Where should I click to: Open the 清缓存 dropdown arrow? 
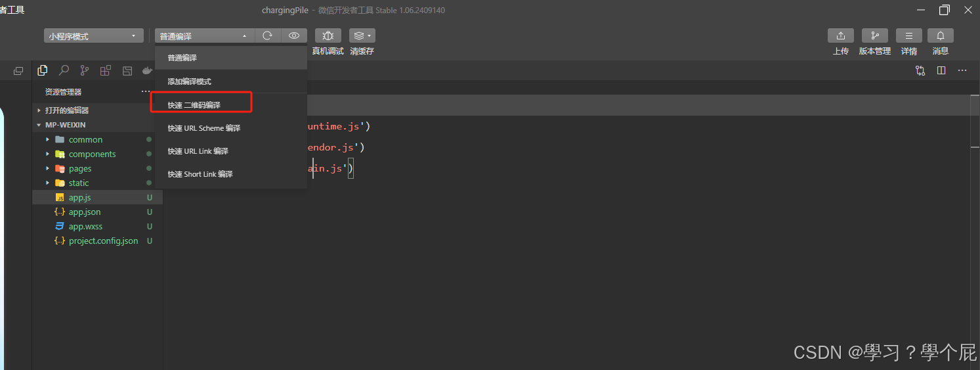[370, 36]
